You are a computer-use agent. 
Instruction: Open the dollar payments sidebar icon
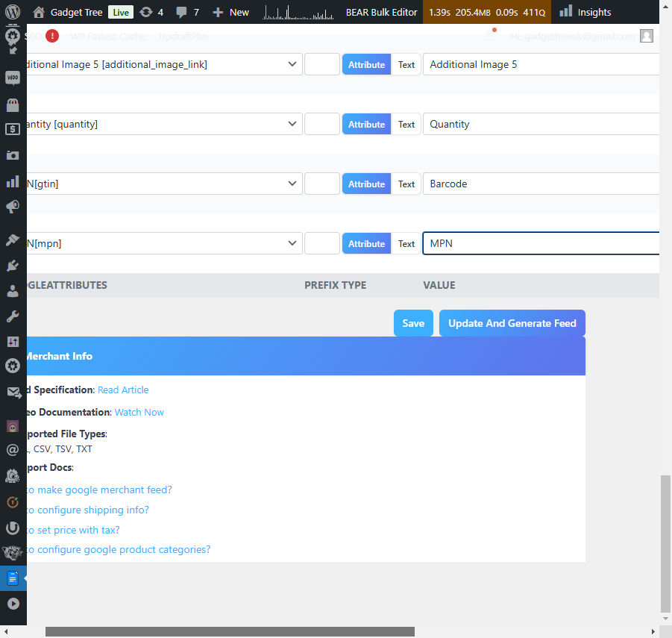pos(13,129)
